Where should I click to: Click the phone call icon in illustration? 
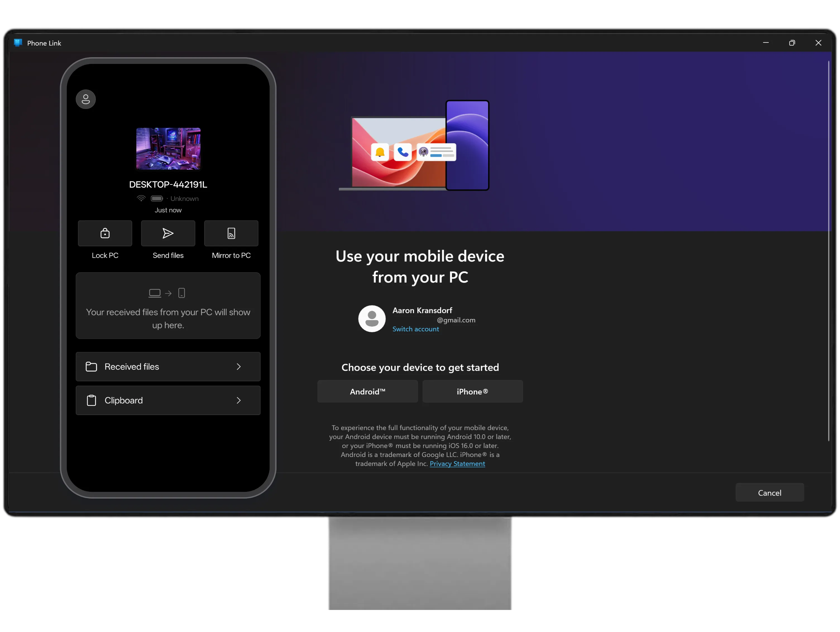coord(403,152)
